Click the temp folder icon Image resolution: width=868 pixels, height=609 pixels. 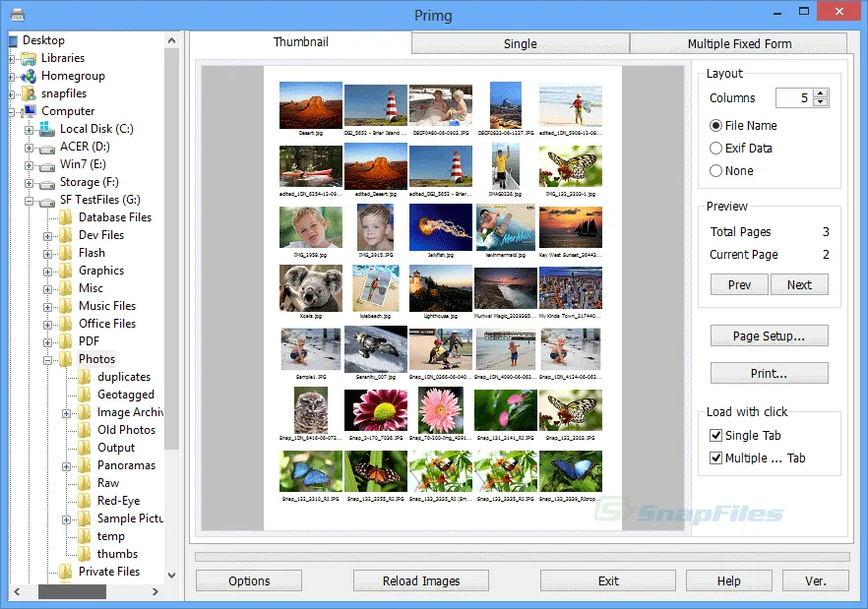click(85, 536)
